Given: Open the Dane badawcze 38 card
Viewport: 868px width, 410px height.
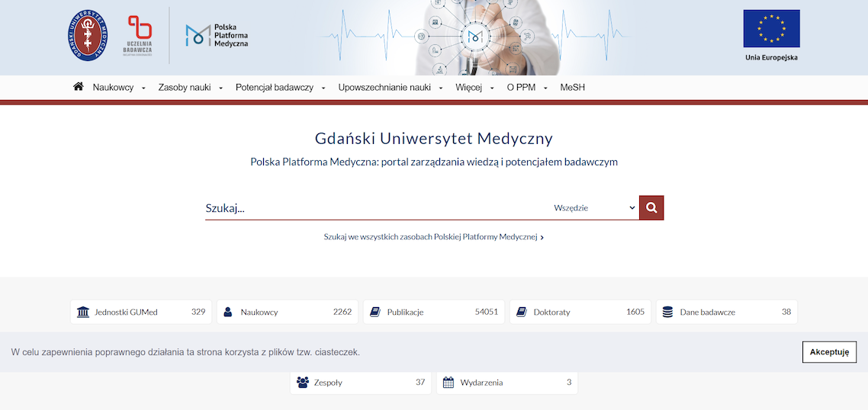Looking at the screenshot, I should point(727,312).
